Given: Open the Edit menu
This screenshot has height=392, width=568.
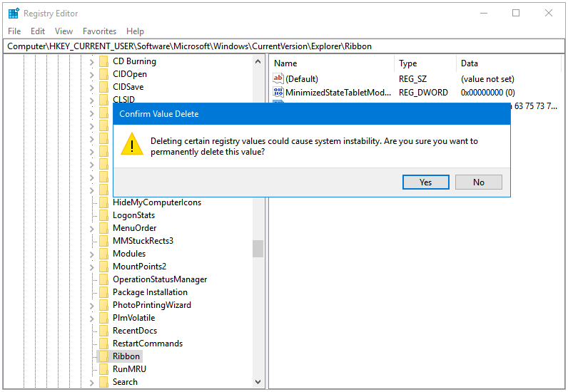Looking at the screenshot, I should tap(38, 31).
